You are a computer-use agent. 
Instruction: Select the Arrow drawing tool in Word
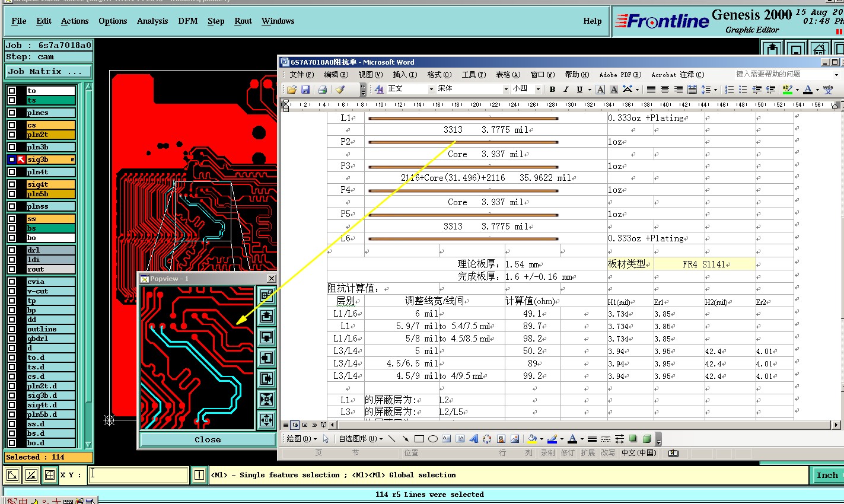coord(405,439)
